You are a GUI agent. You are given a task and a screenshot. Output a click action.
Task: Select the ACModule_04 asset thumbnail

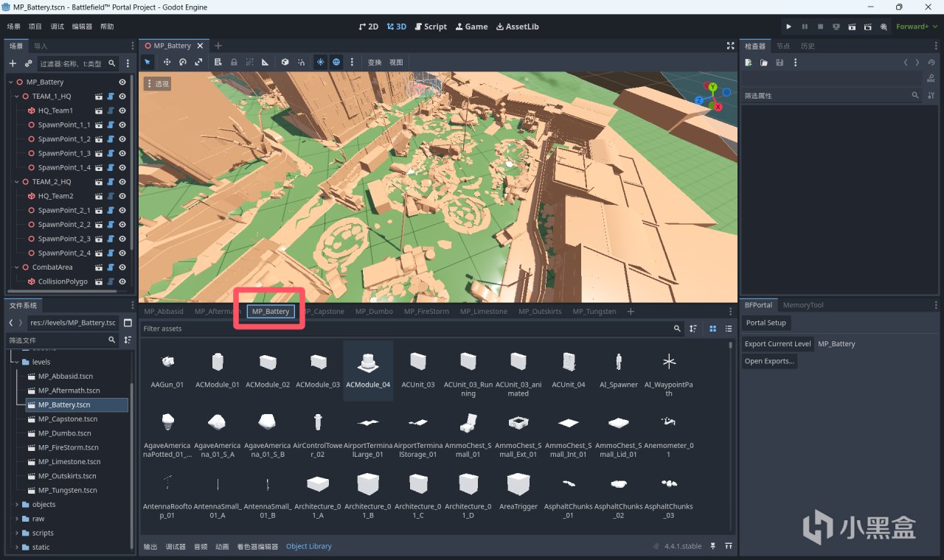[368, 370]
